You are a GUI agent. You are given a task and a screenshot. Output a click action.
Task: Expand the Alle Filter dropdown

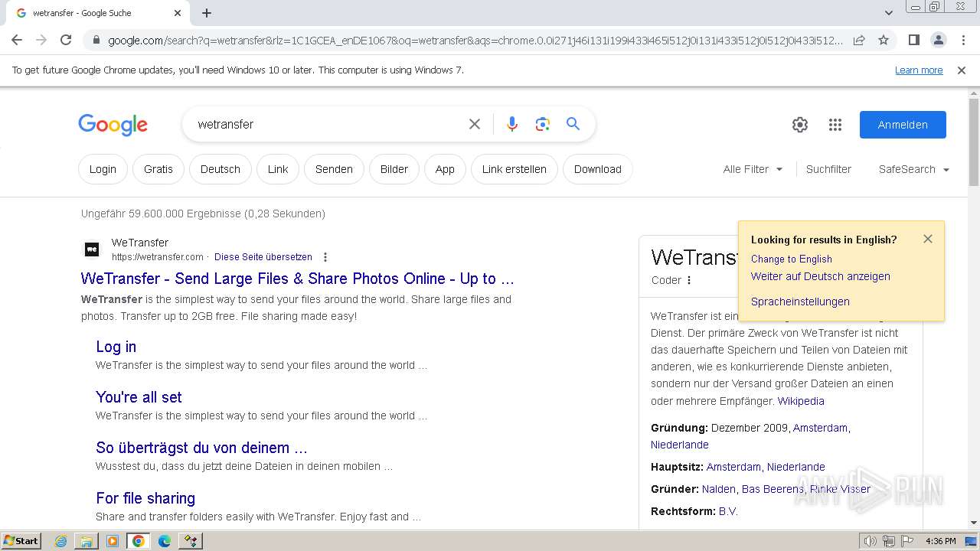tap(753, 169)
